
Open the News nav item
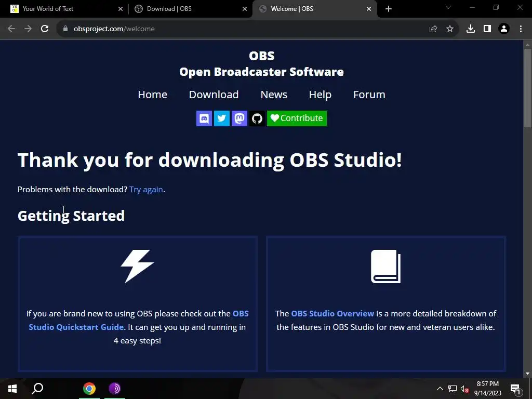pos(274,95)
